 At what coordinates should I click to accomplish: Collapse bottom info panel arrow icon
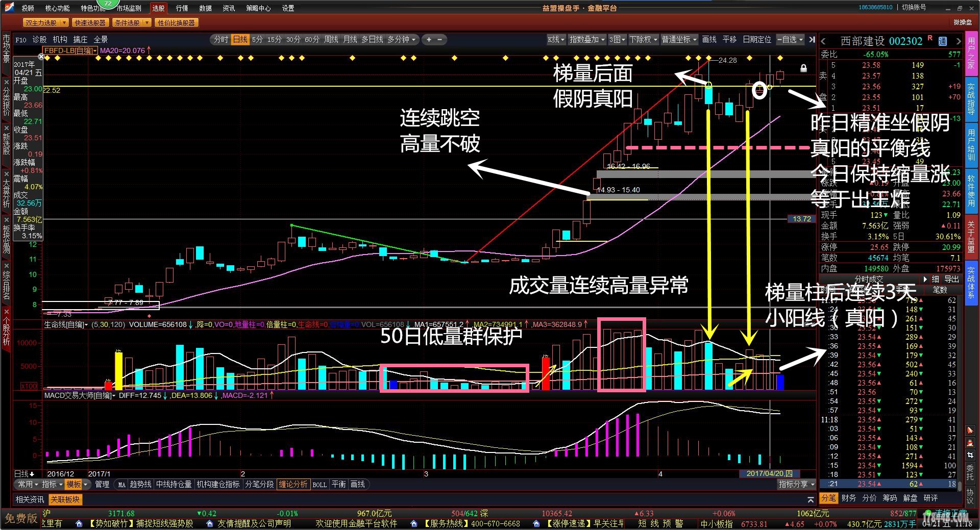click(x=811, y=499)
